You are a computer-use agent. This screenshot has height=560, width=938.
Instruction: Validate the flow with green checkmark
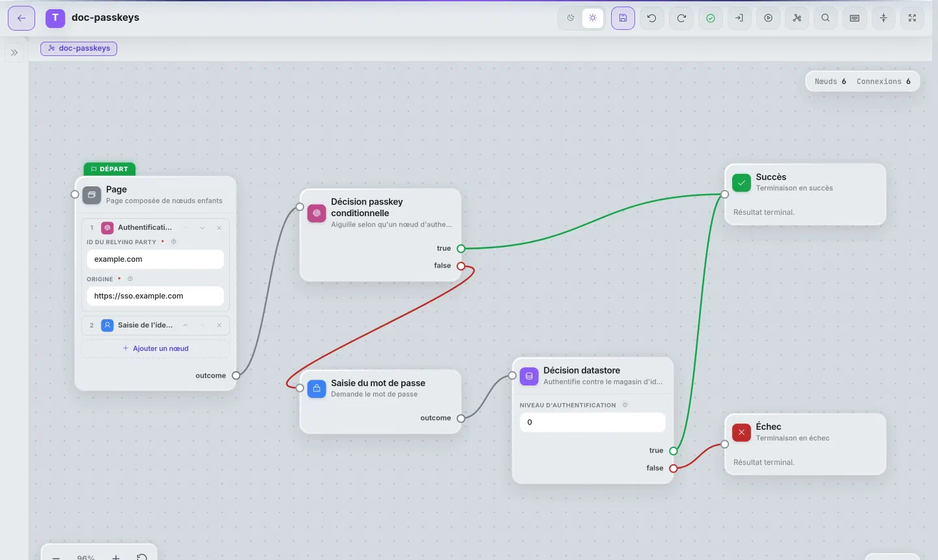(x=711, y=18)
